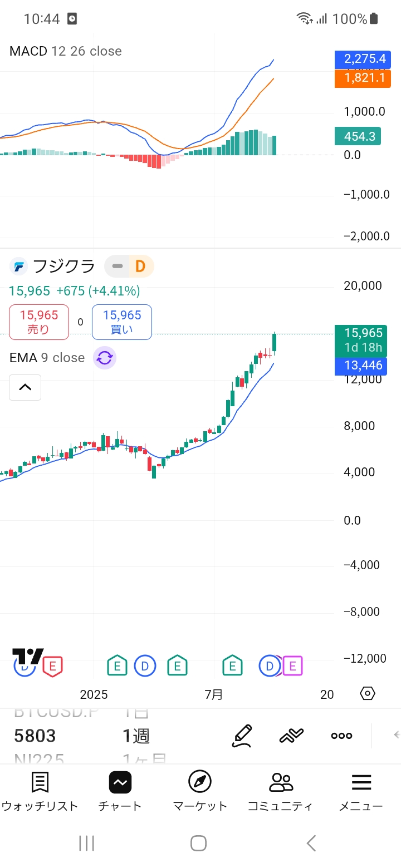Tap the purple EMA refresh icon
This screenshot has width=401, height=868.
pos(105,358)
